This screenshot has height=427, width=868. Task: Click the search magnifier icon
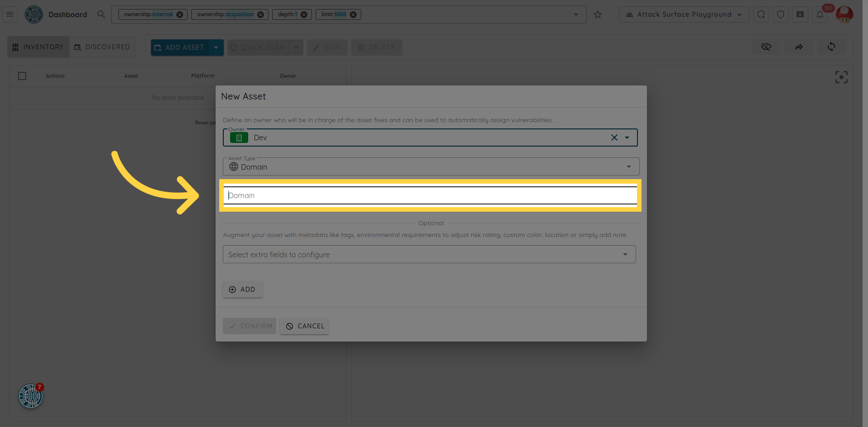tap(101, 14)
